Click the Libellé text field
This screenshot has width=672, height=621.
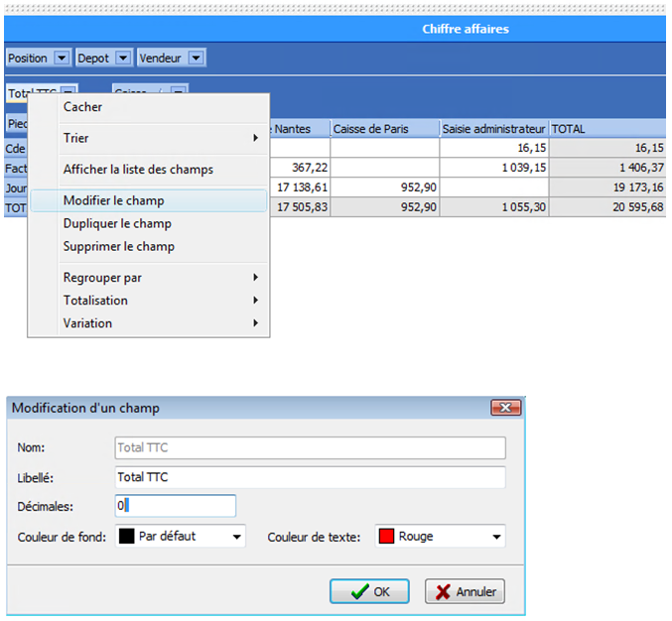[x=310, y=477]
